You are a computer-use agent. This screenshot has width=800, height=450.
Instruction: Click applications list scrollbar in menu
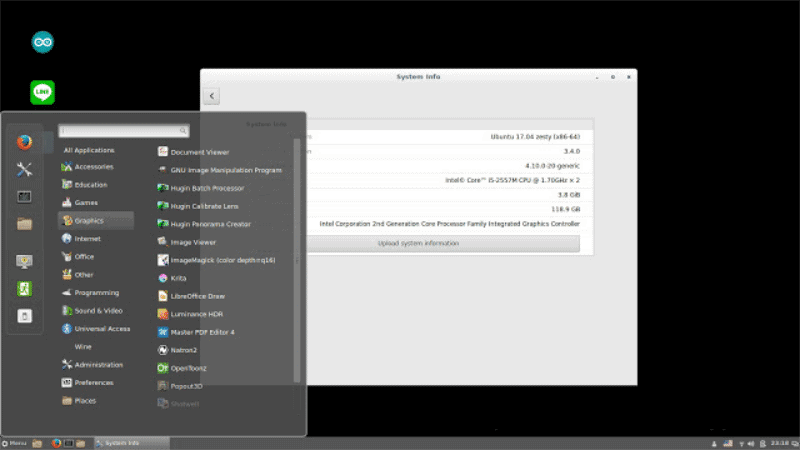[x=297, y=260]
